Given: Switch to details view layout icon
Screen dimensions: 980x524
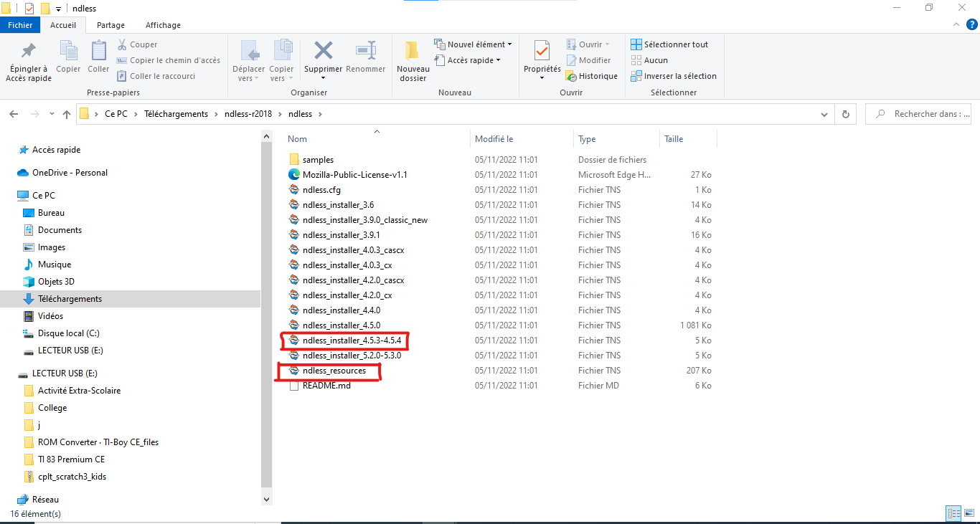Looking at the screenshot, I should pos(953,513).
